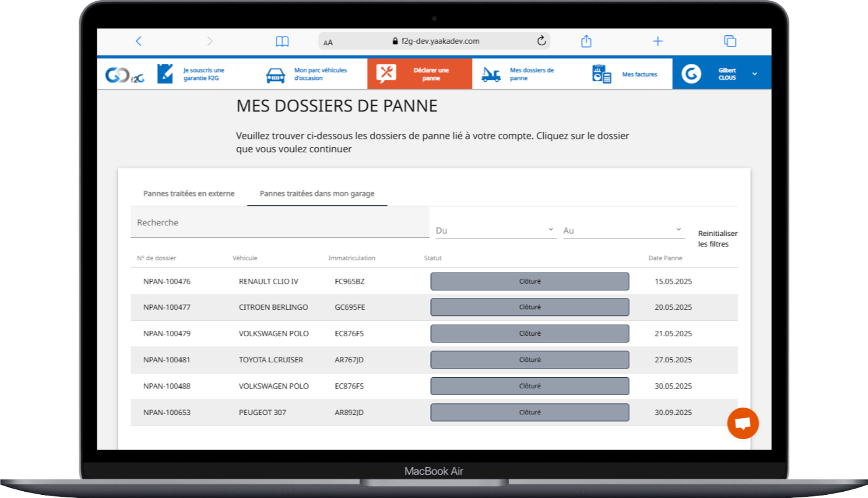The height and width of the screenshot is (498, 868).
Task: Click the Safari back arrow
Action: 138,41
